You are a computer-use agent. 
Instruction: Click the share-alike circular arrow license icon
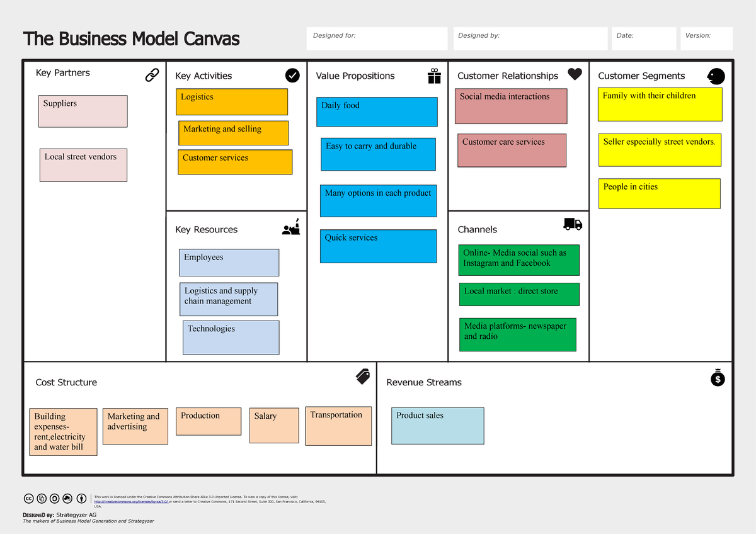click(x=55, y=499)
